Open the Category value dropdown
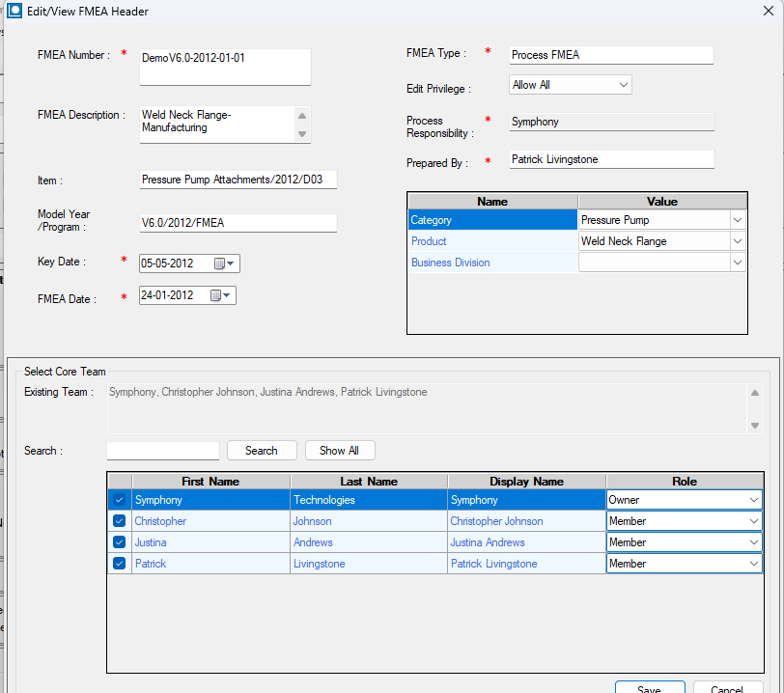Image resolution: width=784 pixels, height=693 pixels. point(738,220)
